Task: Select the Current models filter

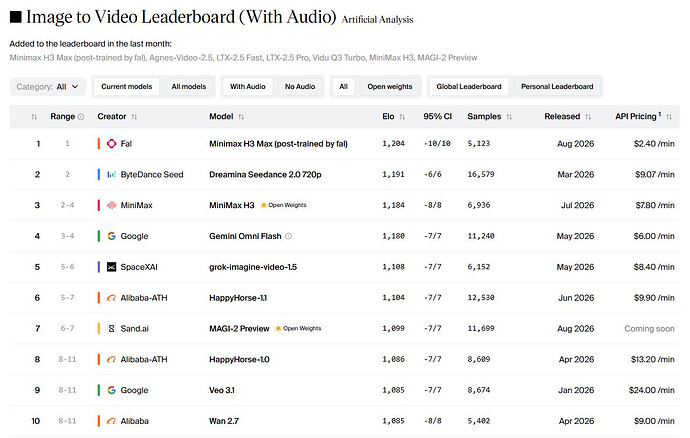Action: [x=127, y=87]
